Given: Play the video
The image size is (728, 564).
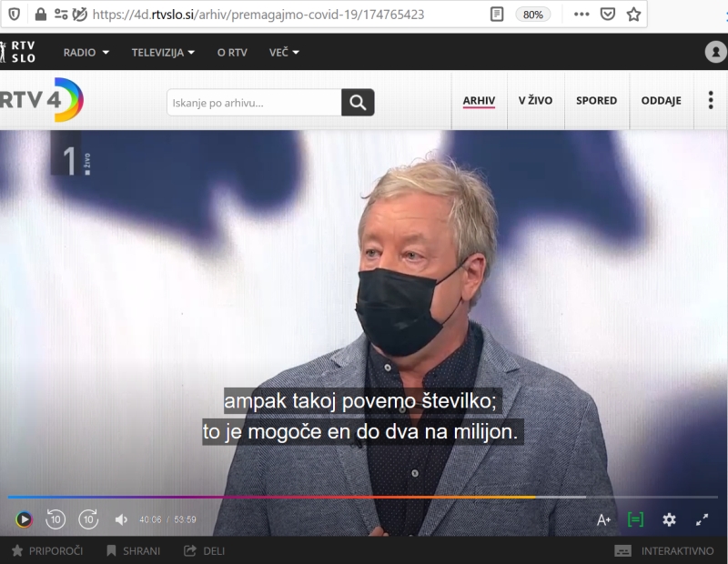Looking at the screenshot, I should pos(25,519).
